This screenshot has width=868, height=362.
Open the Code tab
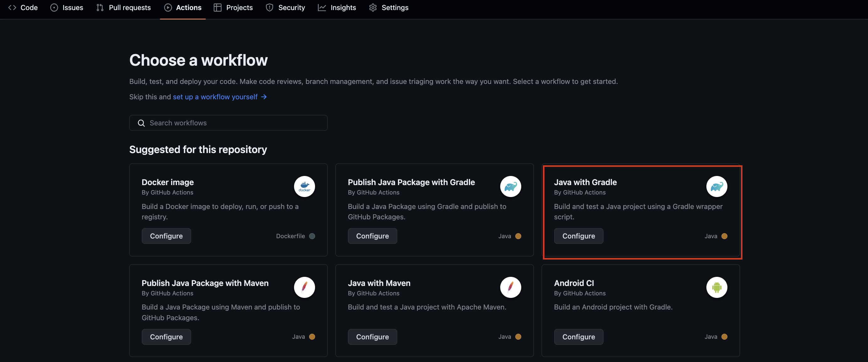[x=23, y=8]
